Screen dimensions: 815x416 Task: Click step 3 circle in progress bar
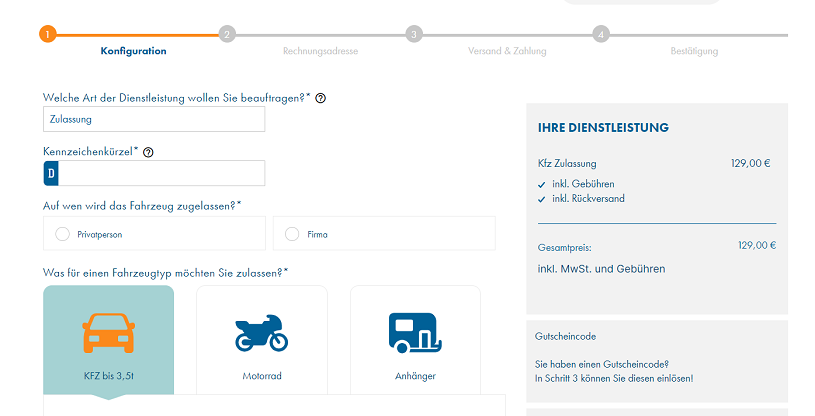tap(414, 34)
